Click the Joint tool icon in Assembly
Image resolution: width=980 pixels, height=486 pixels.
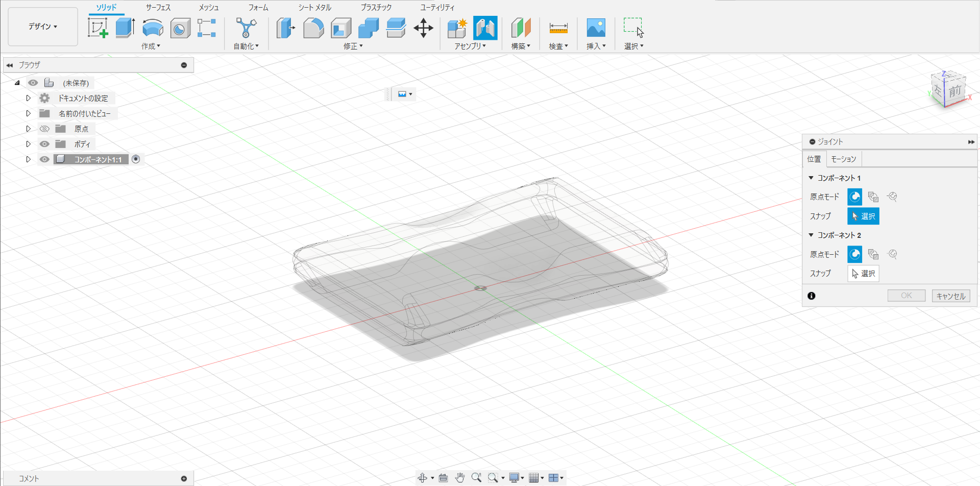485,28
